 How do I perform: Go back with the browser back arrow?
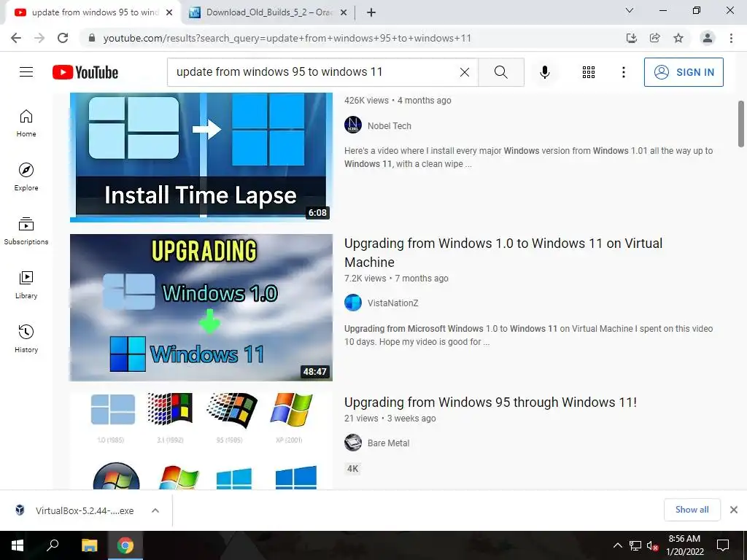(x=16, y=38)
